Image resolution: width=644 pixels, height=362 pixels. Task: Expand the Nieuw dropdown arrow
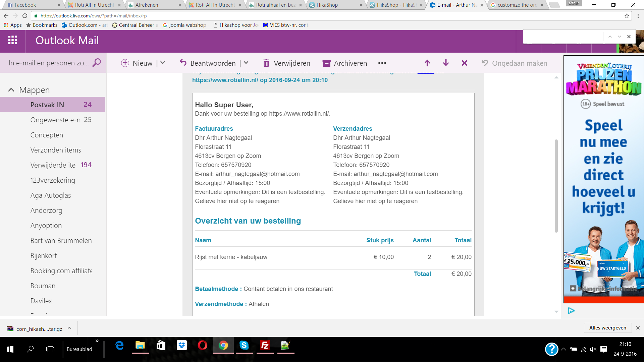click(x=163, y=63)
